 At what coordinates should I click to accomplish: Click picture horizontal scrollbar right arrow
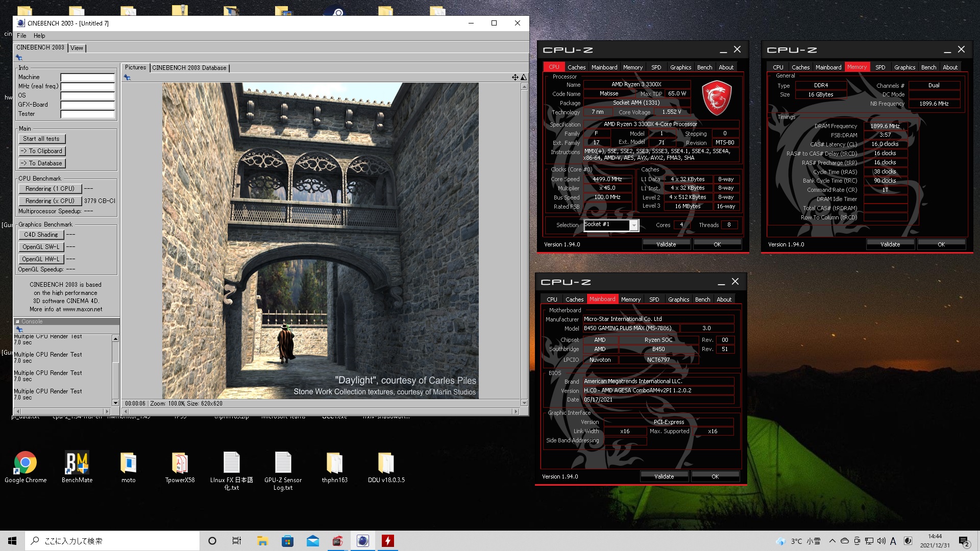(x=516, y=411)
